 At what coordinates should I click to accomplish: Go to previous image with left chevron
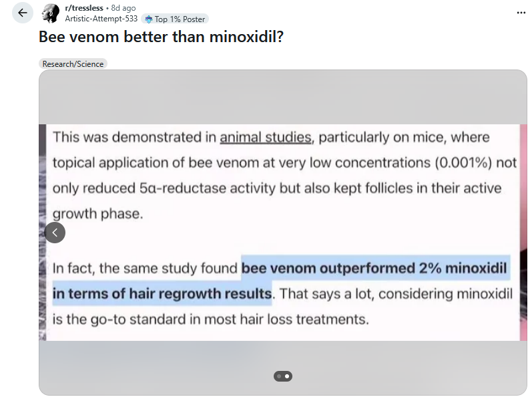point(55,233)
